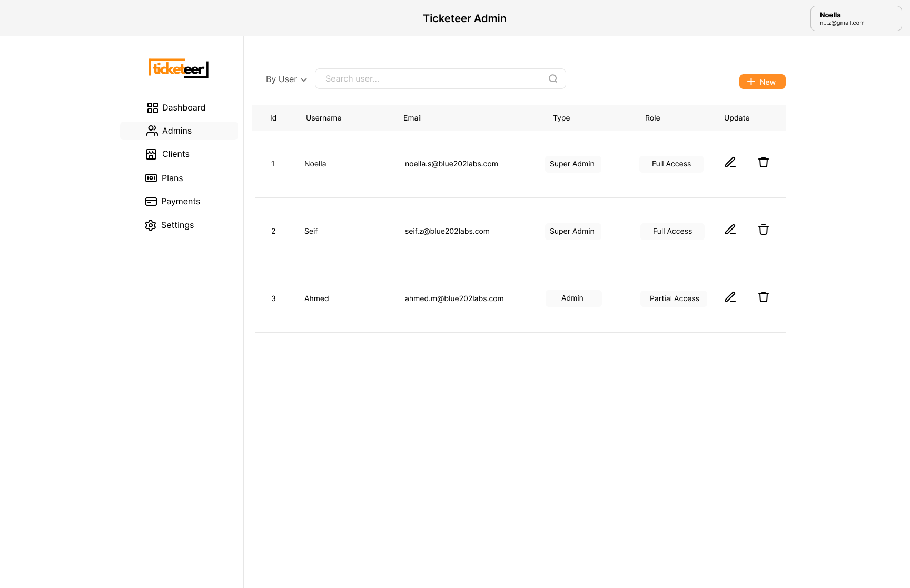Click the search magnifier icon
Viewport: 910px width, 588px height.
click(552, 78)
